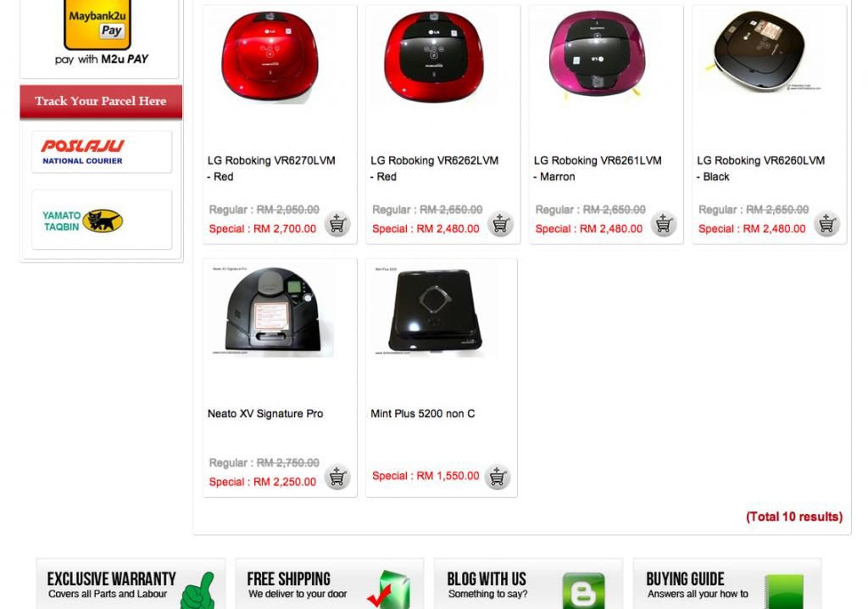Viewport: 868px width, 609px height.
Task: Add LG Roboking VR6261LVM Marron to cart
Action: (x=664, y=225)
